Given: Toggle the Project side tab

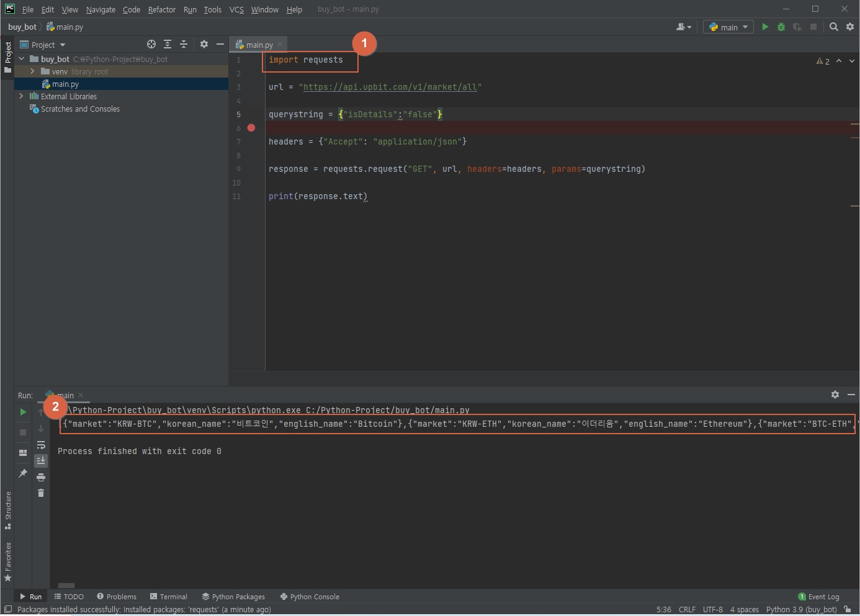Looking at the screenshot, I should pyautogui.click(x=7, y=57).
